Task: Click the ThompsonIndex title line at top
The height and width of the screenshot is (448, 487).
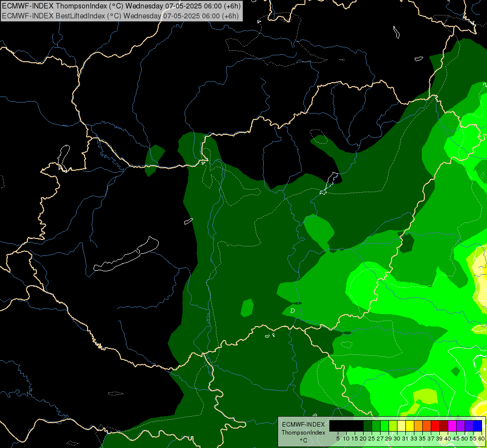Action: (x=121, y=6)
